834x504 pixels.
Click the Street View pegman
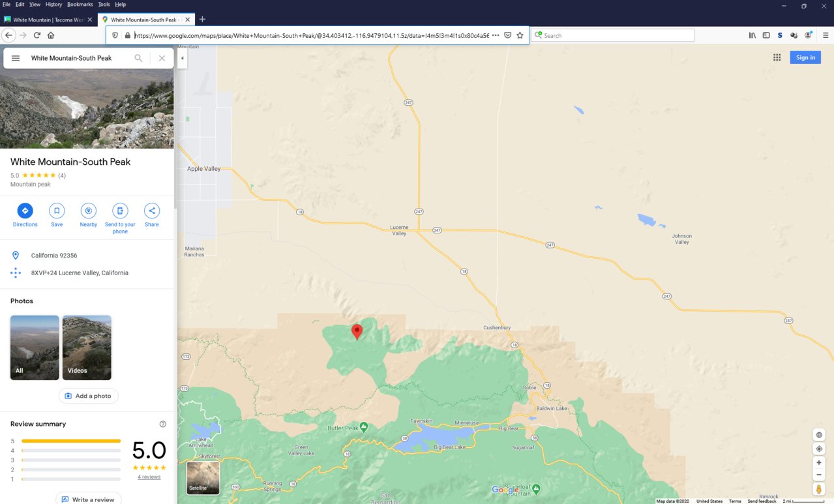pyautogui.click(x=819, y=489)
